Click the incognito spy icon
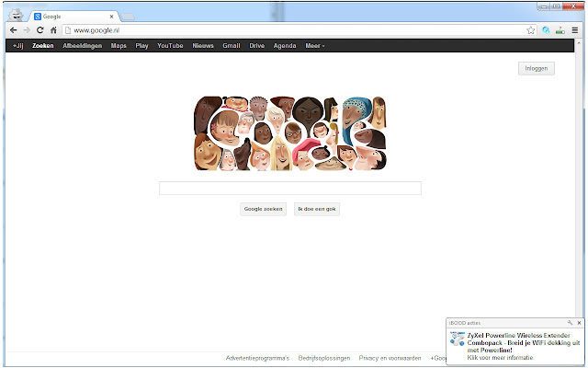 click(x=17, y=15)
